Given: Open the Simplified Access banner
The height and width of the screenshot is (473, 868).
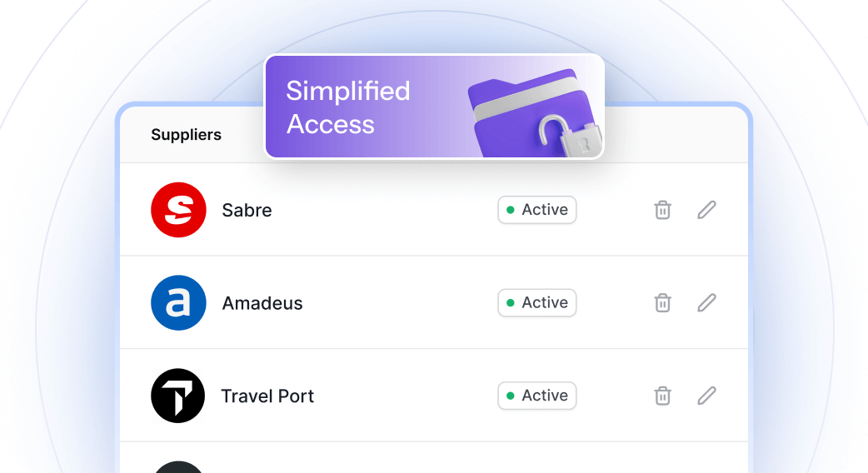Looking at the screenshot, I should (434, 107).
